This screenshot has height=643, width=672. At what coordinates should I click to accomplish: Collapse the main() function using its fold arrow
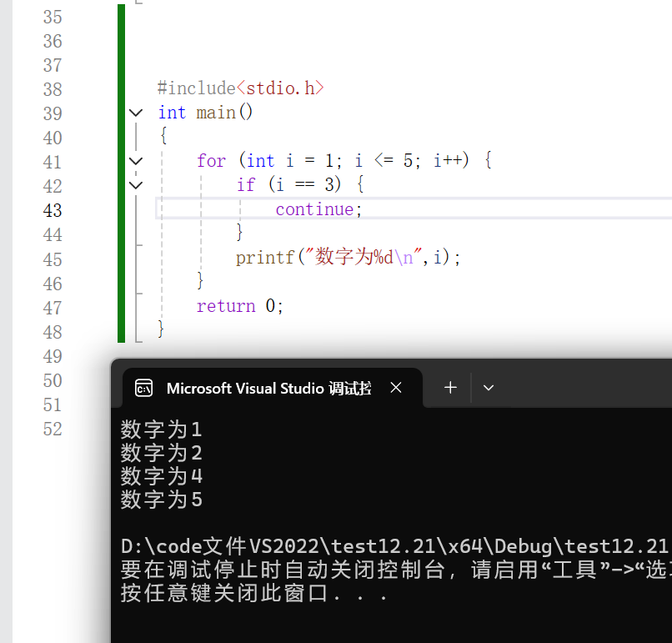[x=135, y=113]
